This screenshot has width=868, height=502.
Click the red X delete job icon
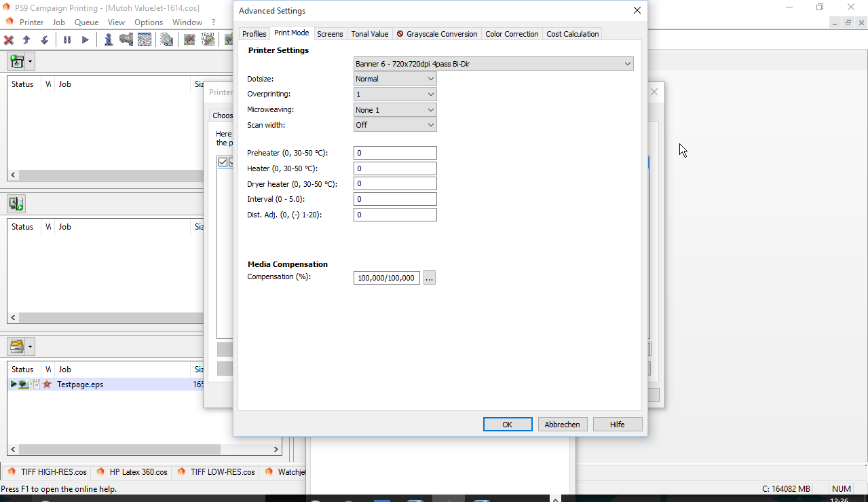(9, 40)
